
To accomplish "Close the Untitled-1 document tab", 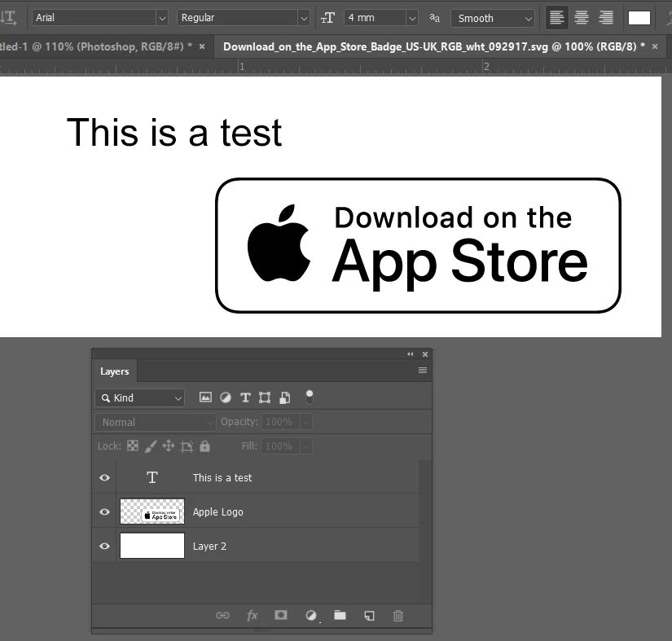I will point(202,46).
